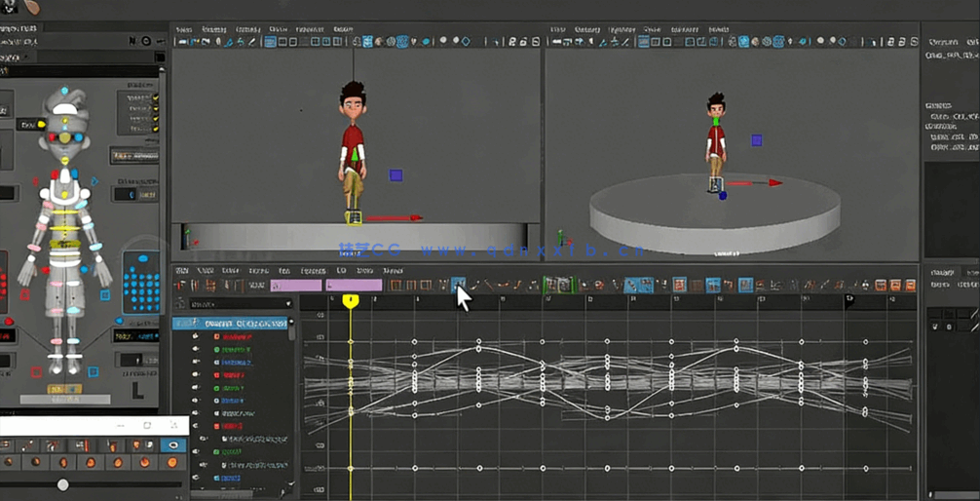Click the first icon in left viewport toolbar
Image resolution: width=980 pixels, height=501 pixels.
(x=182, y=42)
